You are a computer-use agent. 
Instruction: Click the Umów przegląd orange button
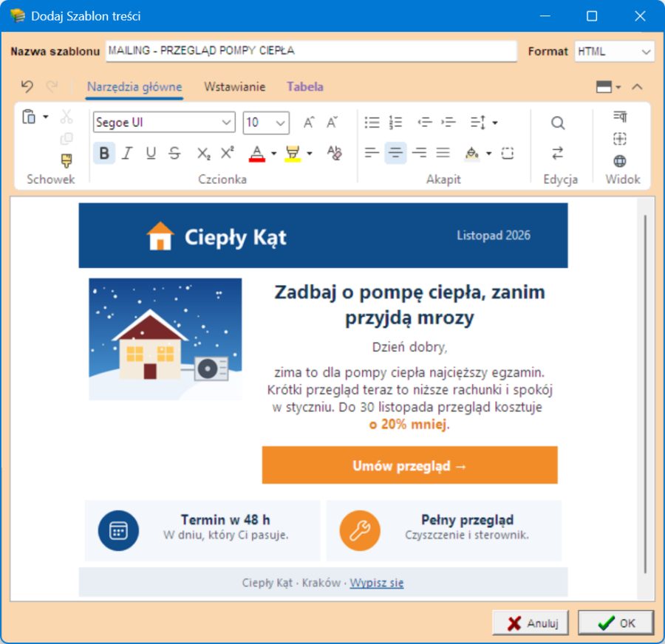click(x=409, y=465)
